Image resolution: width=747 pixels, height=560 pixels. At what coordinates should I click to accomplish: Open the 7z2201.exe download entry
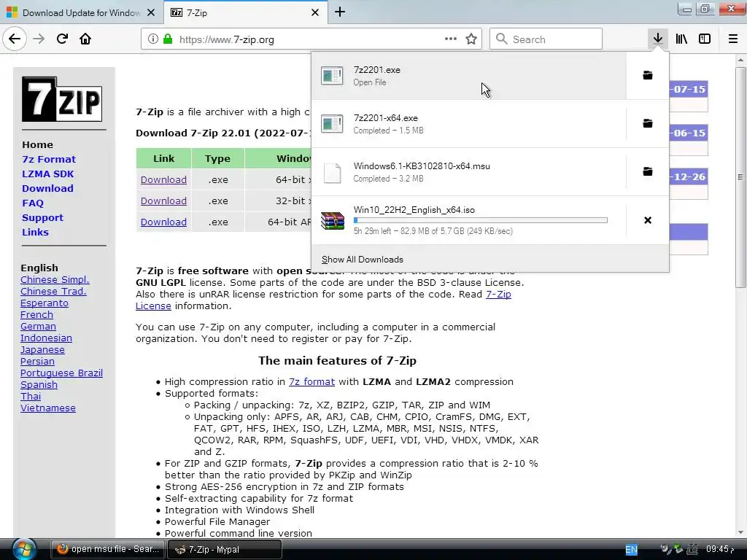click(469, 76)
